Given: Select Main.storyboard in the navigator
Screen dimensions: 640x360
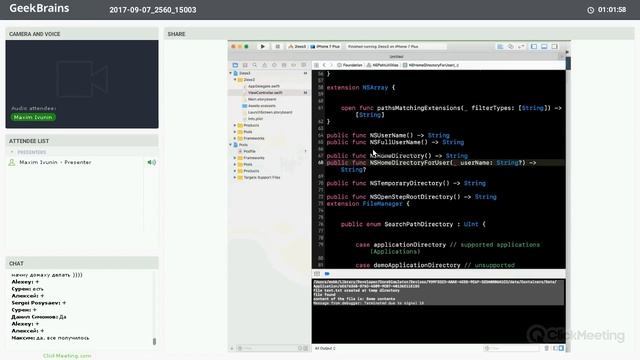Looking at the screenshot, I should [262, 99].
